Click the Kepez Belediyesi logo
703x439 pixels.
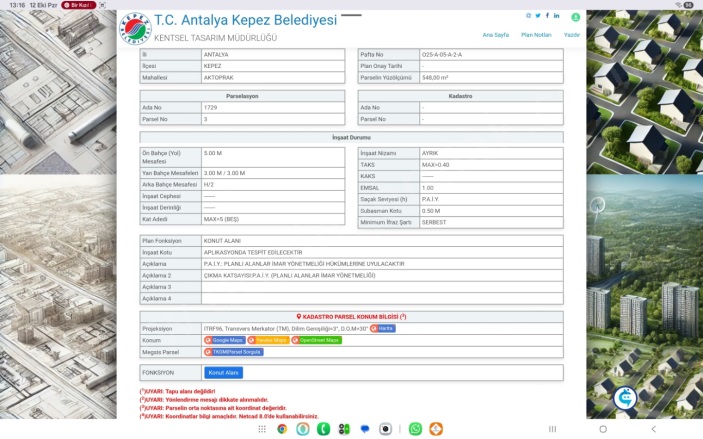pos(136,28)
